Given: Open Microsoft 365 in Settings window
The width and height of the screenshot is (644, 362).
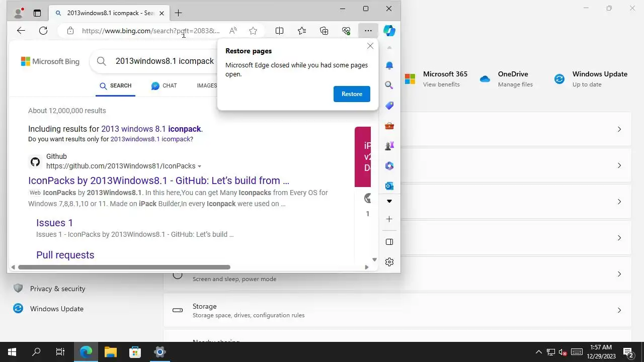Looking at the screenshot, I should (x=436, y=79).
